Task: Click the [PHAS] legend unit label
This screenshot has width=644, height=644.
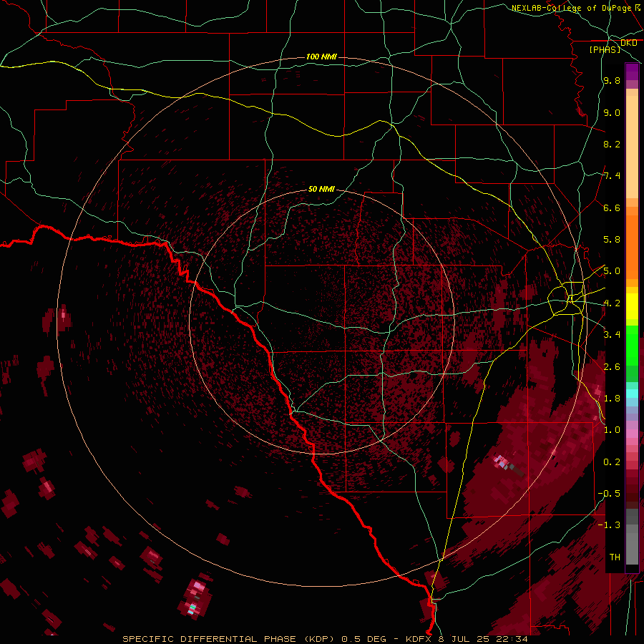Action: [605, 49]
